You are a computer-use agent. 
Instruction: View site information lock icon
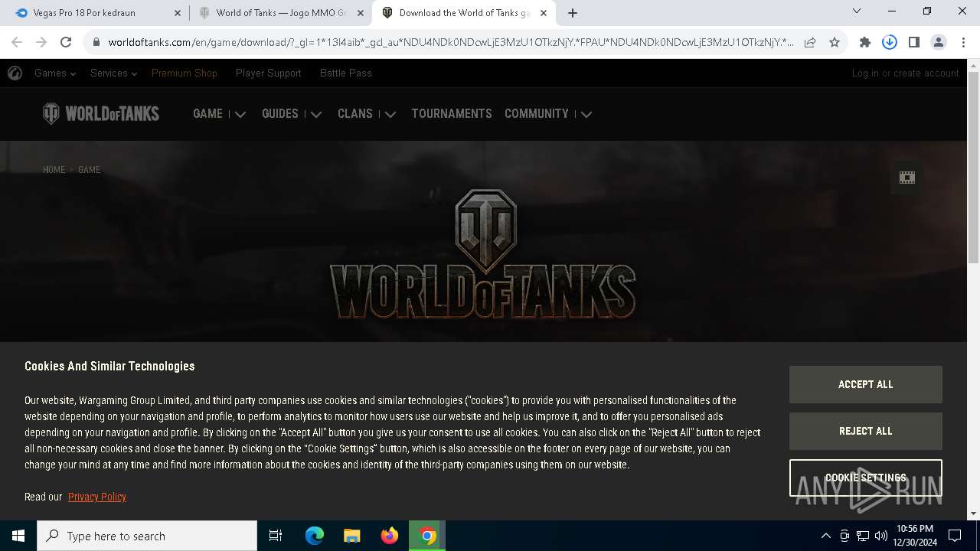point(96,42)
